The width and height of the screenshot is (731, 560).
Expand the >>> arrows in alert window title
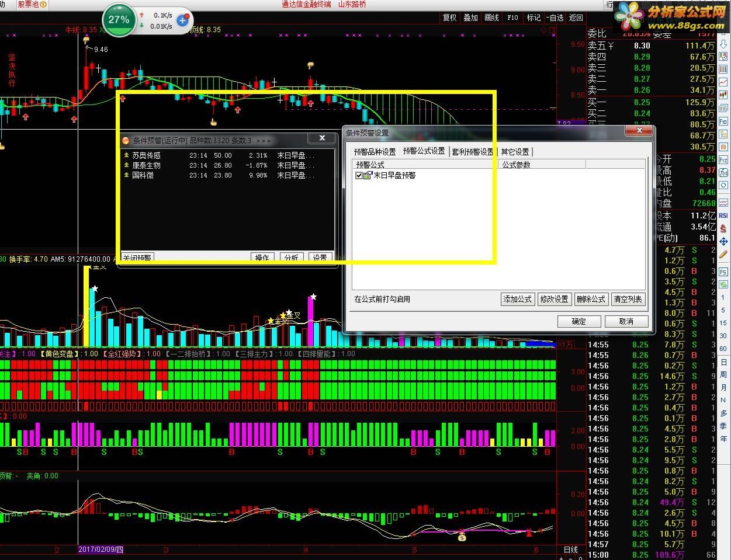(264, 140)
